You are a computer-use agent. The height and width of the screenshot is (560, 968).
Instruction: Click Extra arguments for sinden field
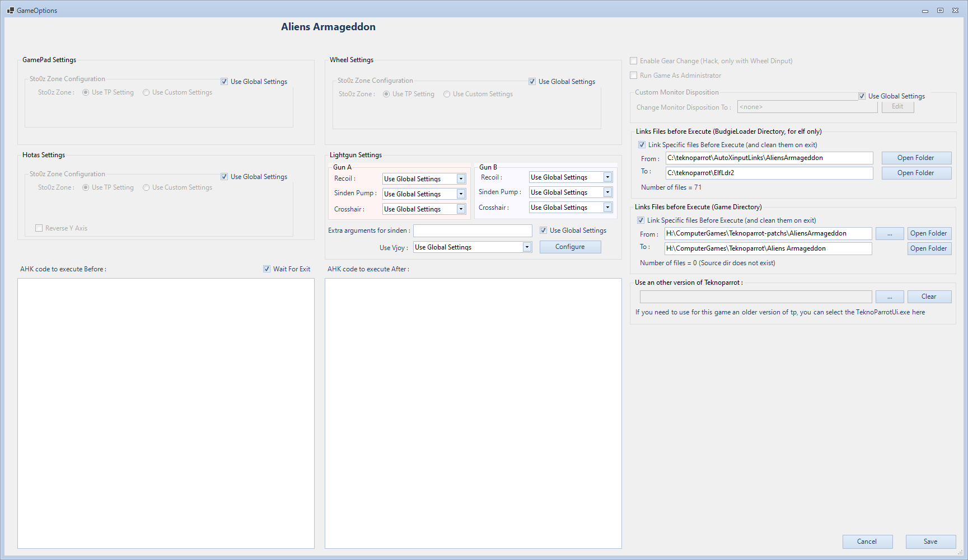click(x=473, y=230)
